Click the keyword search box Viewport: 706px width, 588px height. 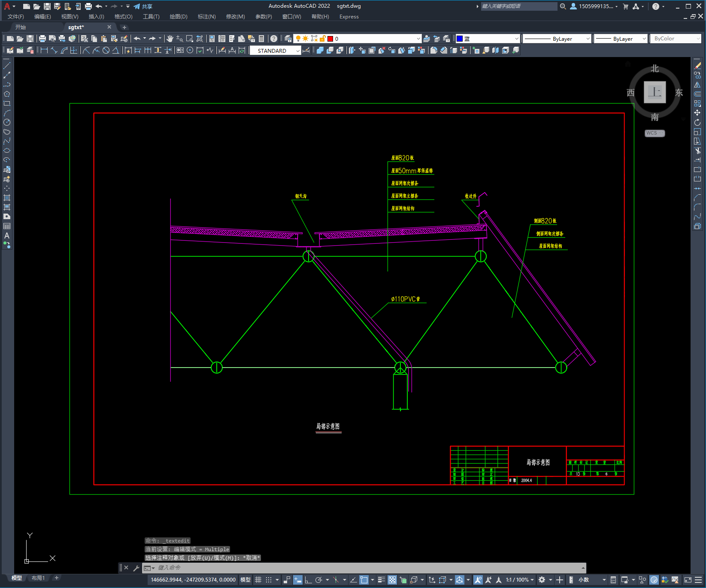(519, 6)
